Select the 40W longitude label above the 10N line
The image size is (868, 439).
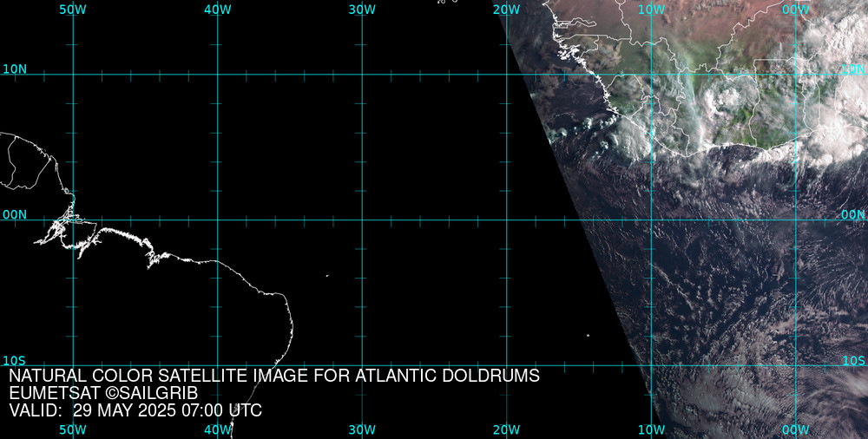point(218,10)
